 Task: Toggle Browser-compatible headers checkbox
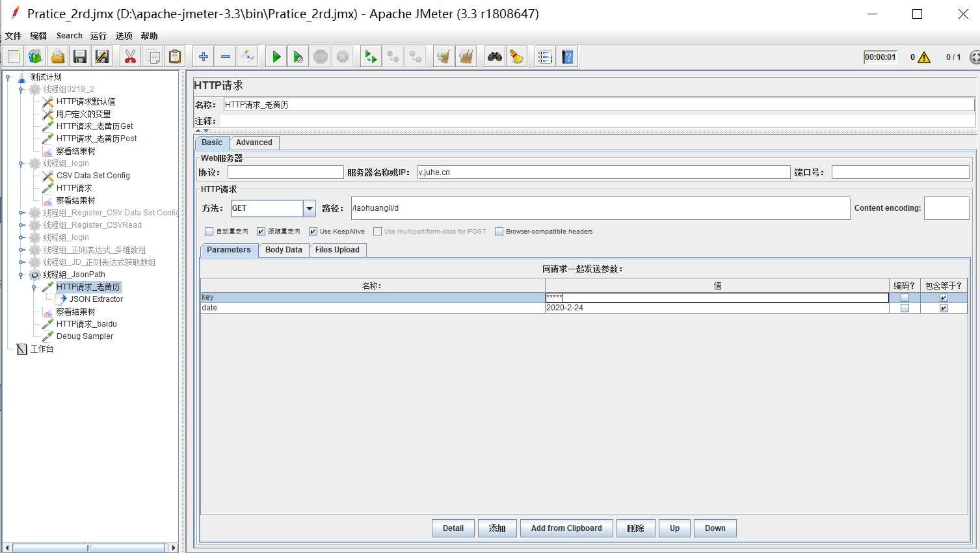(499, 231)
